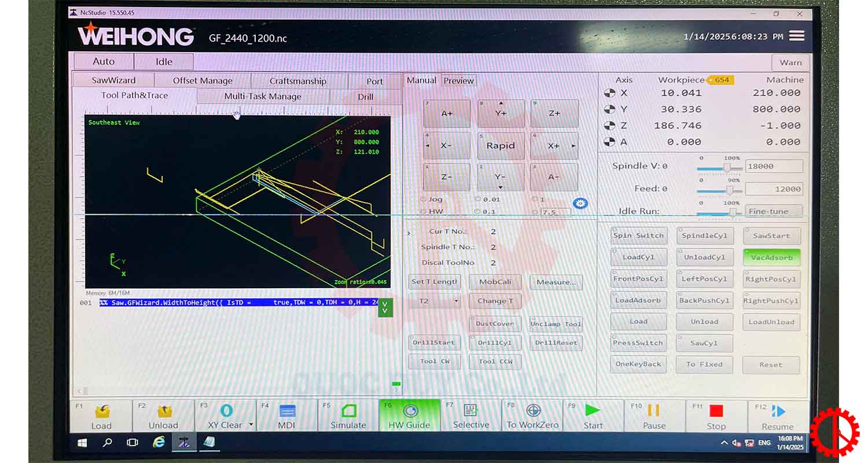Expand the XY Clear dropdown arrow
This screenshot has width=868, height=463.
(251, 425)
